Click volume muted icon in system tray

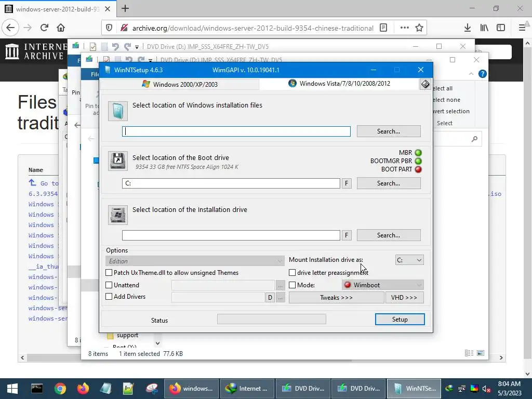486,389
